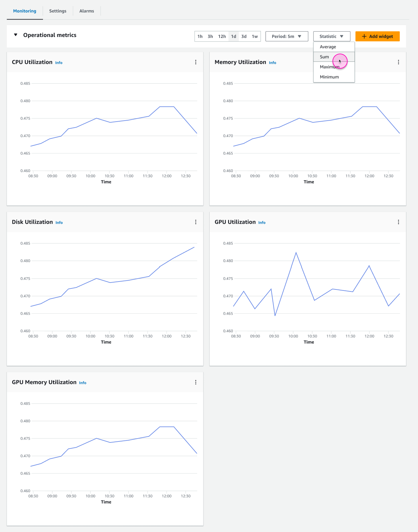Open GPU Utilization widget actions menu
The image size is (418, 532).
pyautogui.click(x=398, y=222)
